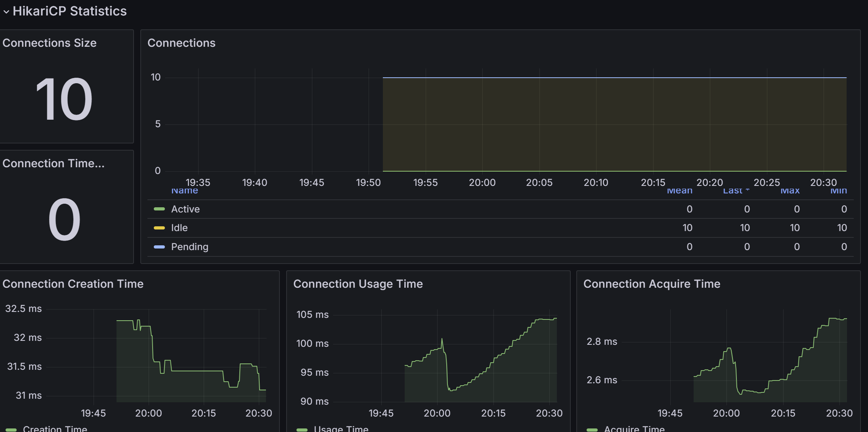Sort legend by Name column header

185,191
